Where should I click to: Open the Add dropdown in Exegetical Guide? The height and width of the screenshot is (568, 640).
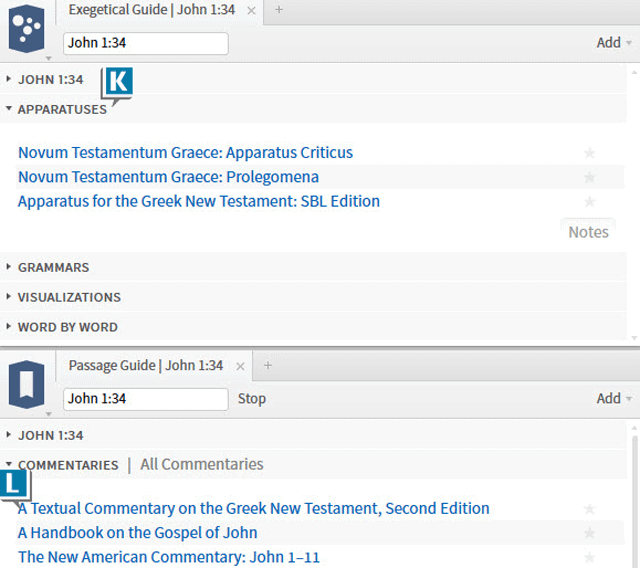click(614, 42)
